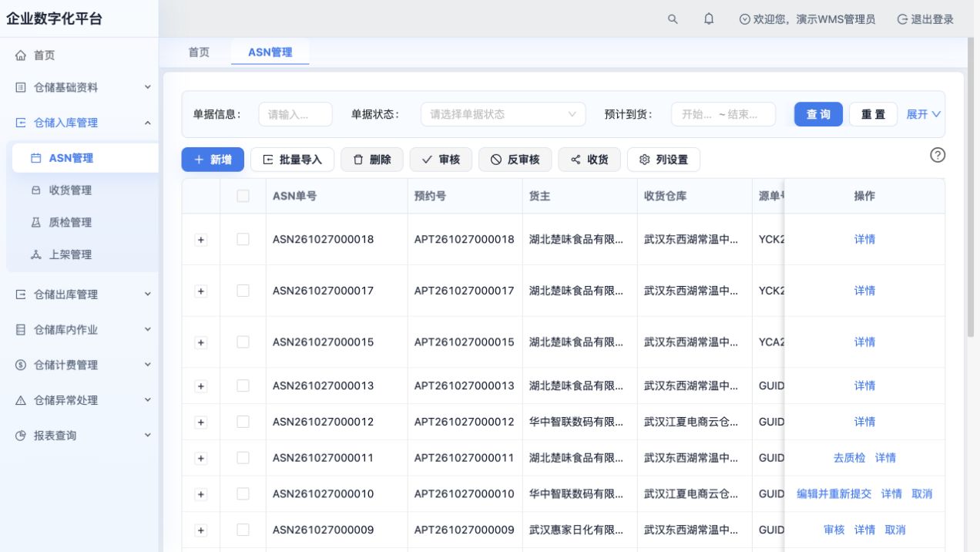The width and height of the screenshot is (980, 552).
Task: Click 审核 link for ASN261027000009
Action: pos(834,530)
